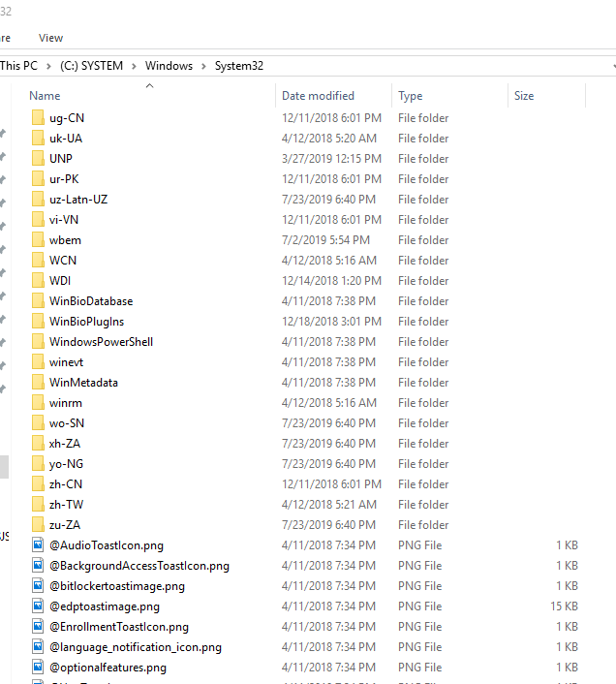Click PNG File type of @optionalfeatures.png
The width and height of the screenshot is (616, 684).
click(x=419, y=668)
